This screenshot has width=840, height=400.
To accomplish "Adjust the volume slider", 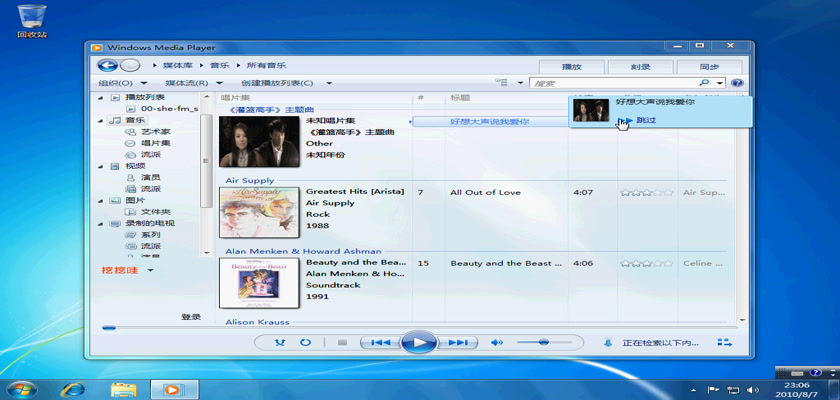I will (543, 342).
